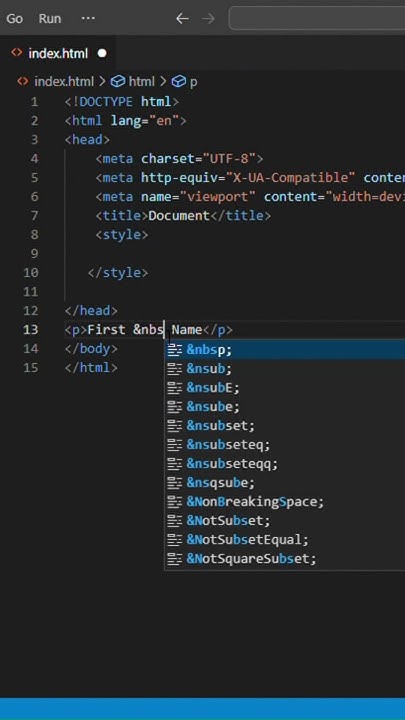Click the closing style tag
Screen dimensions: 405x720
coord(118,273)
